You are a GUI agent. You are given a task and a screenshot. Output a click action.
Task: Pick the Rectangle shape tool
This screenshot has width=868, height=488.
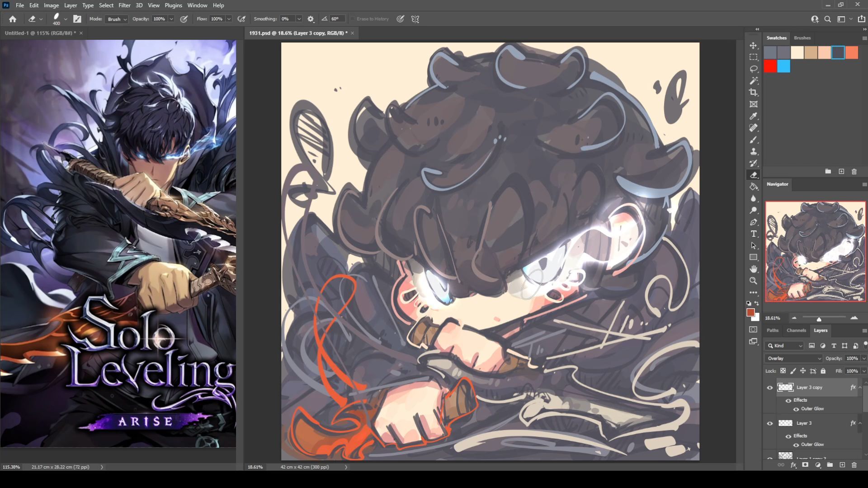[x=753, y=257]
